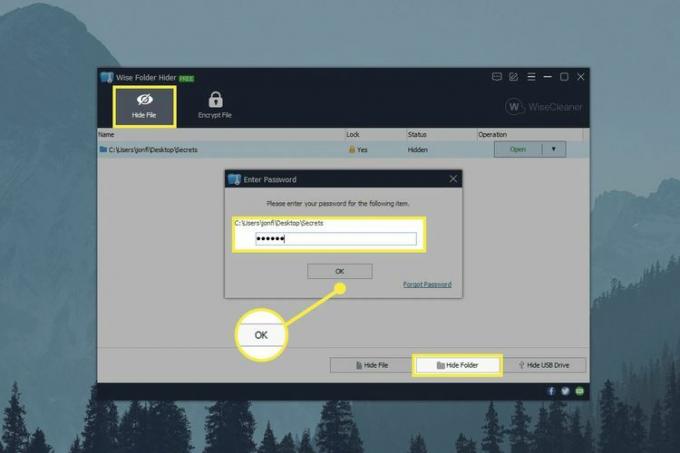The image size is (680, 453).
Task: Minimize the Wise Folder Hider window
Action: point(547,77)
